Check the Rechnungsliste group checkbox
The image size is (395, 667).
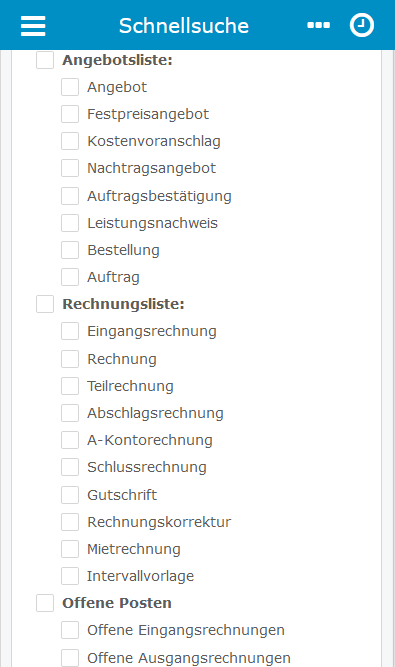coord(45,304)
